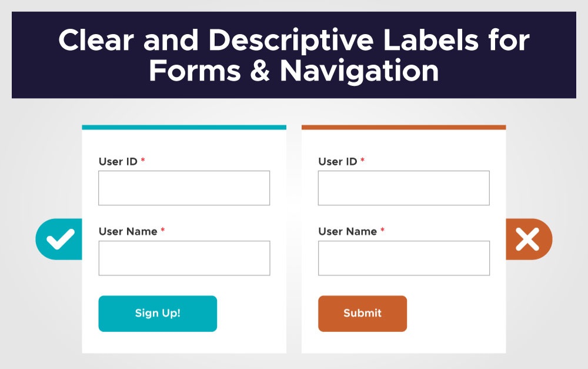Focus the User ID field in teal form
Viewport: 588px width, 369px height.
click(x=184, y=188)
